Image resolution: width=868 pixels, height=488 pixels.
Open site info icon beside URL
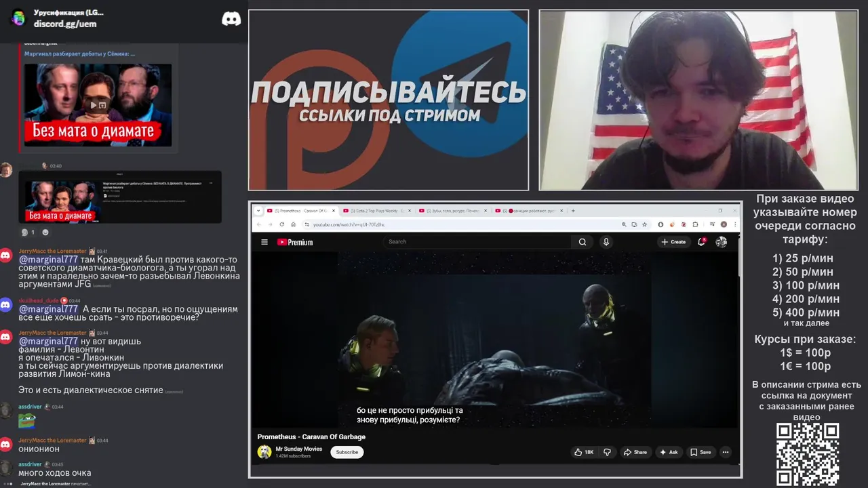(x=307, y=224)
